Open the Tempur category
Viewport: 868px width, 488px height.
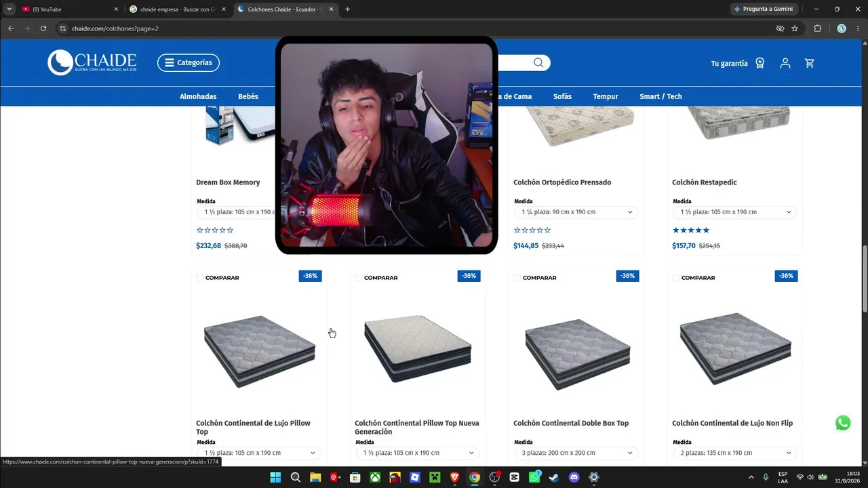click(x=606, y=96)
